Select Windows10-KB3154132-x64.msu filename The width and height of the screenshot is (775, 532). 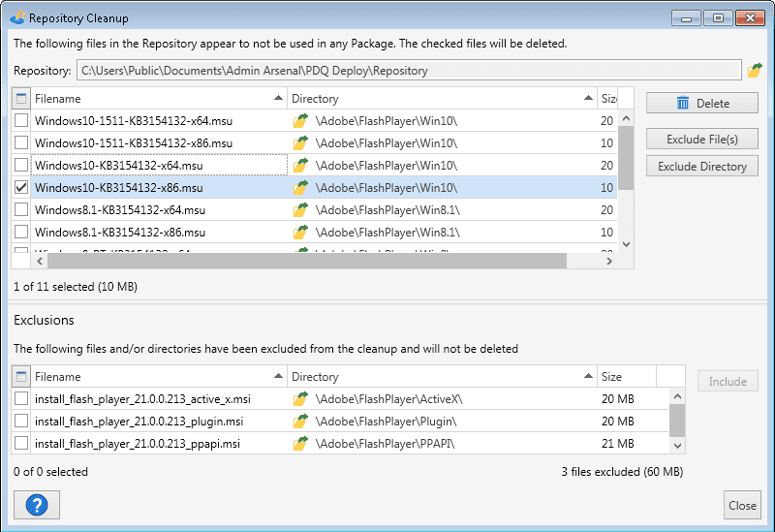[x=118, y=166]
